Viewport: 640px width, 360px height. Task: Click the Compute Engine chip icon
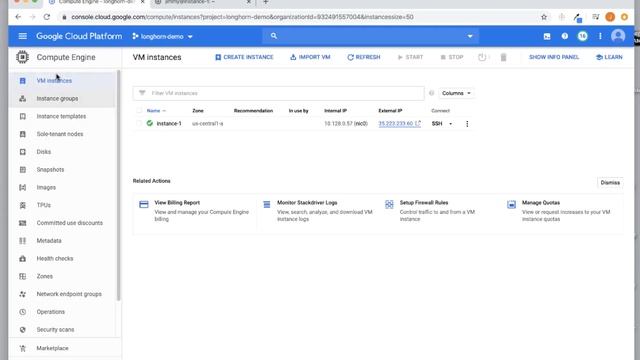22,57
